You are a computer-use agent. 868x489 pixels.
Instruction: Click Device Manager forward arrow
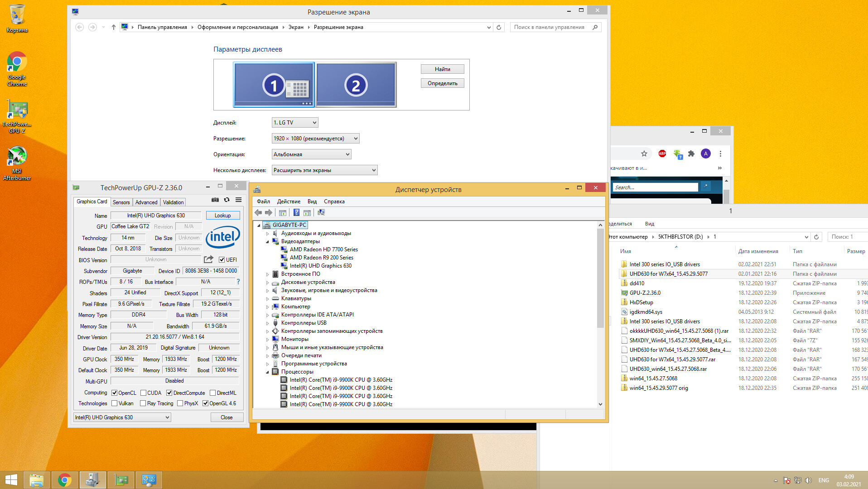pos(269,213)
